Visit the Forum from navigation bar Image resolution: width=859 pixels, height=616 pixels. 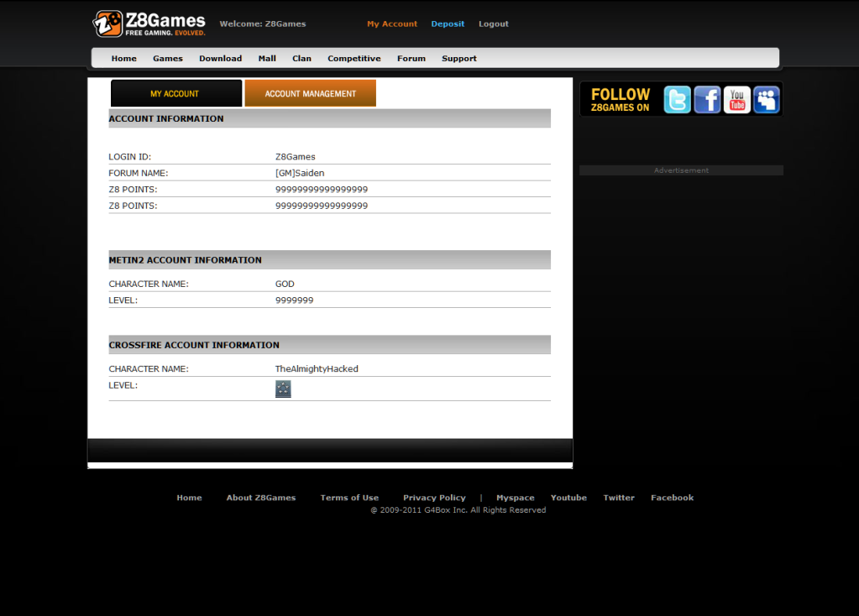pos(411,59)
